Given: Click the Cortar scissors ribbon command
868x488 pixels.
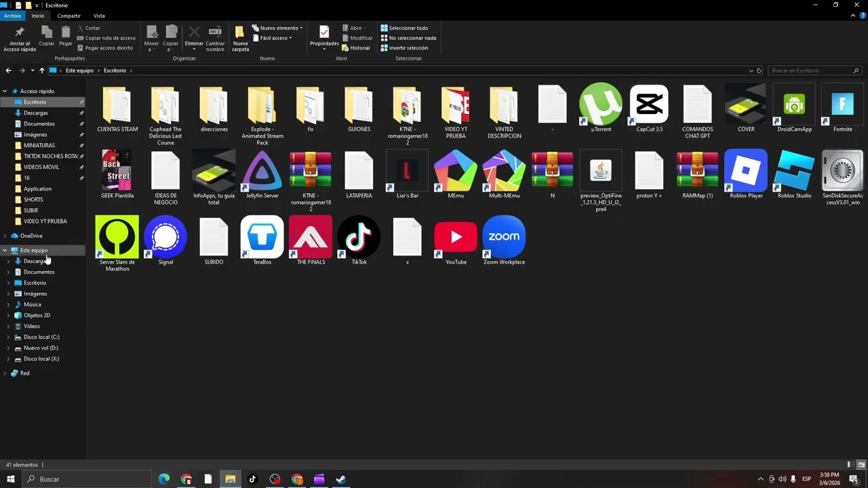Looking at the screenshot, I should 89,28.
